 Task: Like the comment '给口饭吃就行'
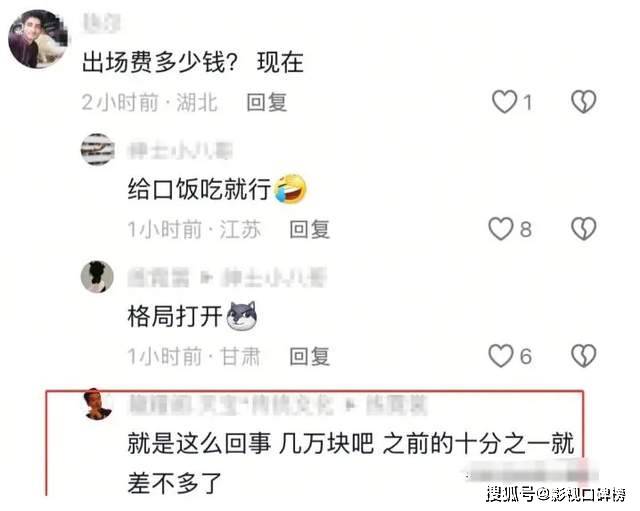click(x=501, y=229)
